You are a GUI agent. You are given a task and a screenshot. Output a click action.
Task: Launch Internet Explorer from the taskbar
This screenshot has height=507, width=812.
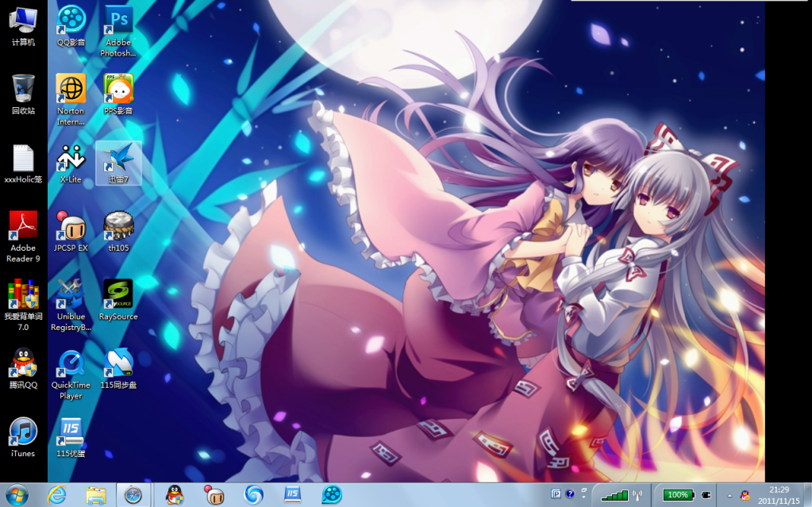[56, 495]
